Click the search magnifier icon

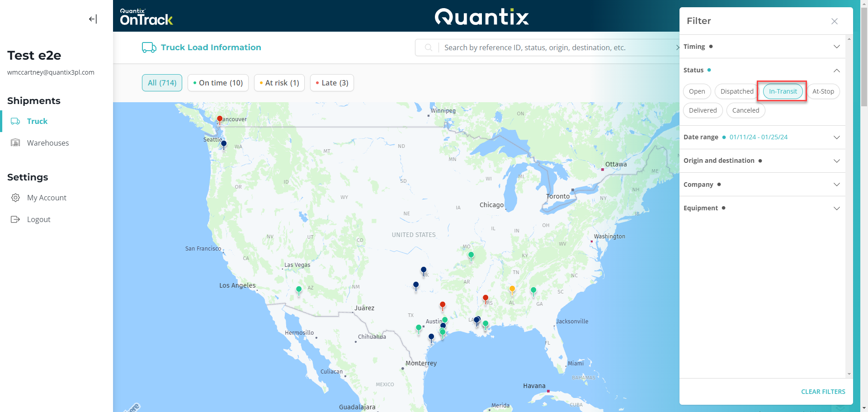pos(428,47)
